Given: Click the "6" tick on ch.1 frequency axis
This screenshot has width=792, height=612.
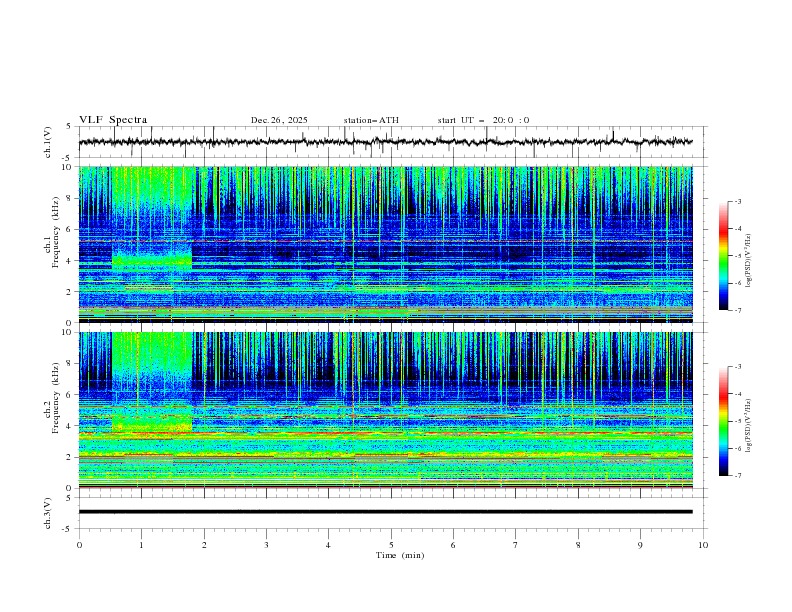Looking at the screenshot, I should pyautogui.click(x=70, y=229).
